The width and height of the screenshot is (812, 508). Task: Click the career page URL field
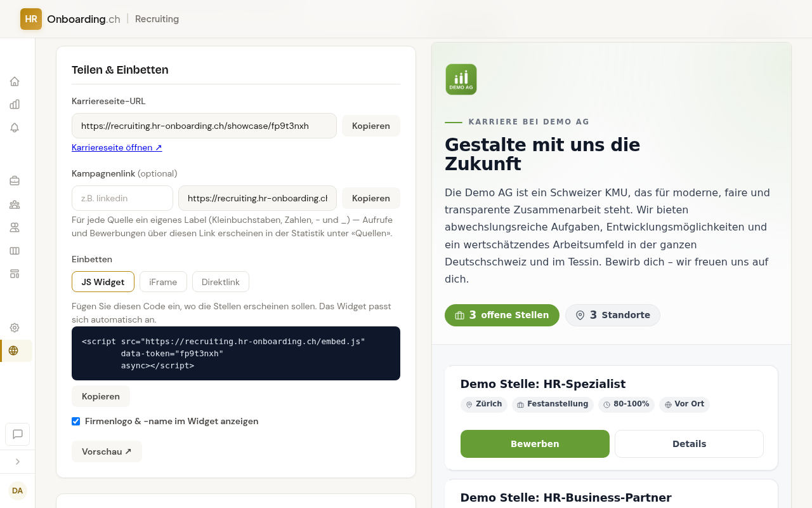pyautogui.click(x=204, y=126)
